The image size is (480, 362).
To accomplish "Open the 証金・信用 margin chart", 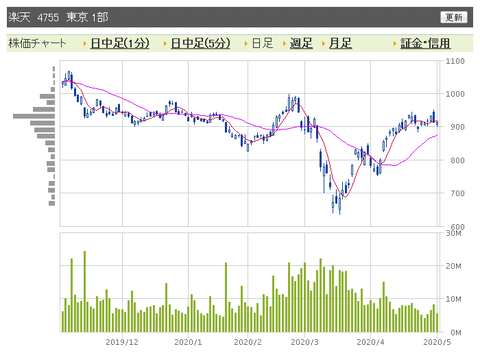I will (425, 43).
